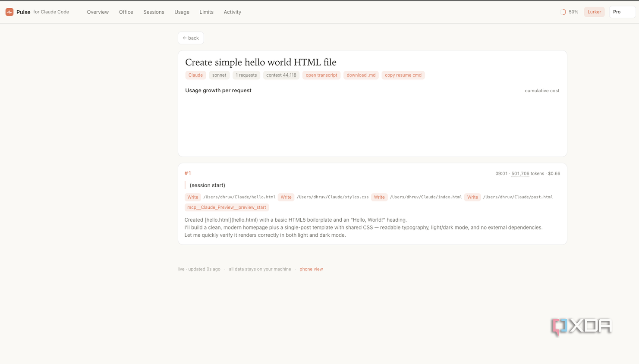The height and width of the screenshot is (364, 639).
Task: Copy the resume command
Action: coord(403,75)
